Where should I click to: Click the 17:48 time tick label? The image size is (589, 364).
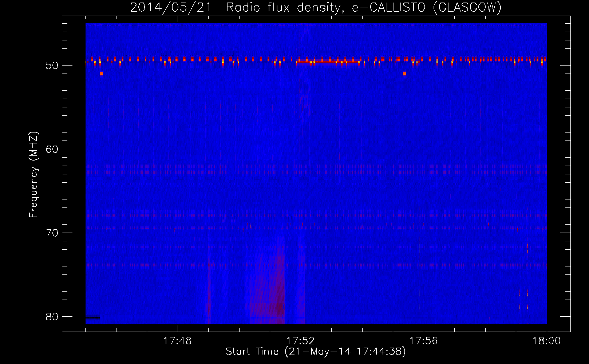pyautogui.click(x=177, y=341)
